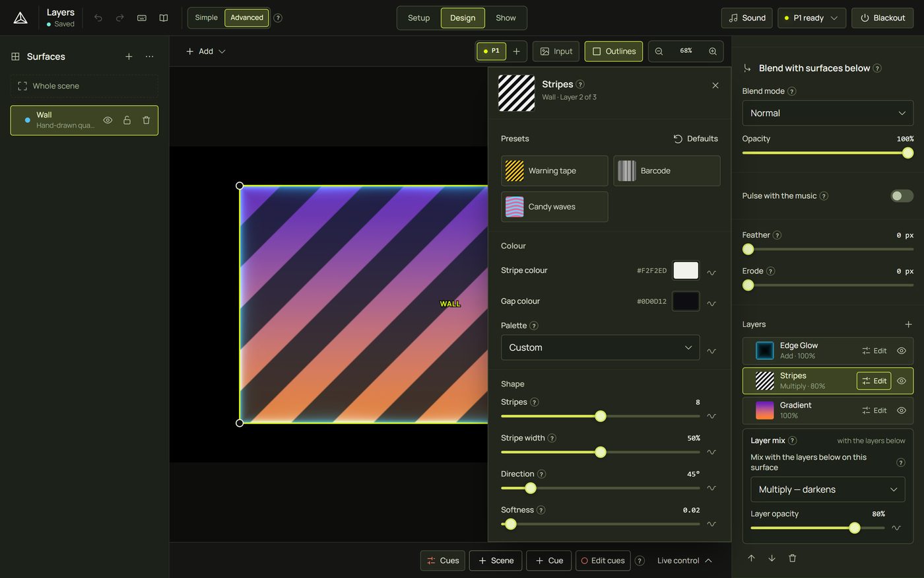The image size is (924, 578).
Task: Open the keyboard shortcuts icon
Action: [x=142, y=18]
